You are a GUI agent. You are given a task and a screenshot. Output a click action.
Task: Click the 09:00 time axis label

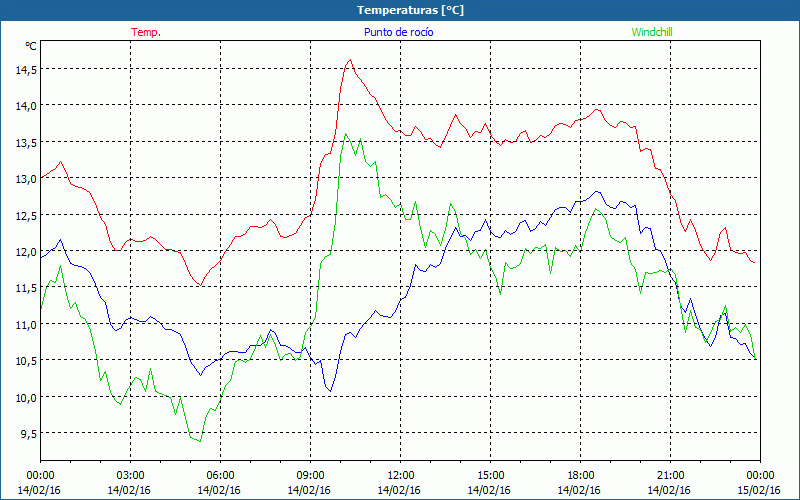(x=310, y=476)
